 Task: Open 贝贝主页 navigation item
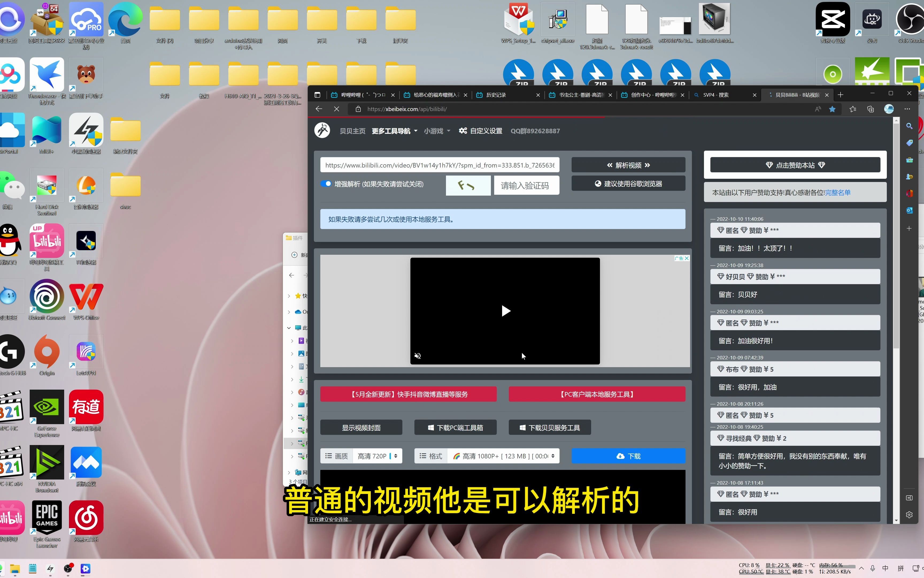coord(352,131)
